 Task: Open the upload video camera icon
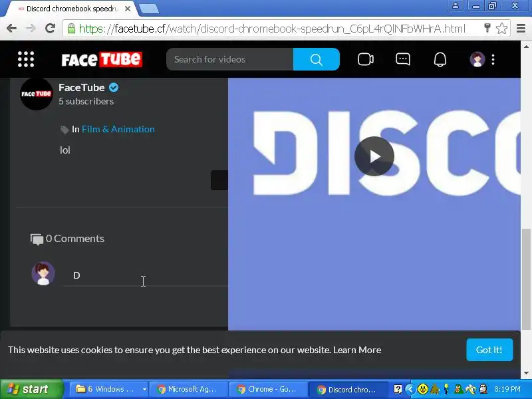pos(365,59)
